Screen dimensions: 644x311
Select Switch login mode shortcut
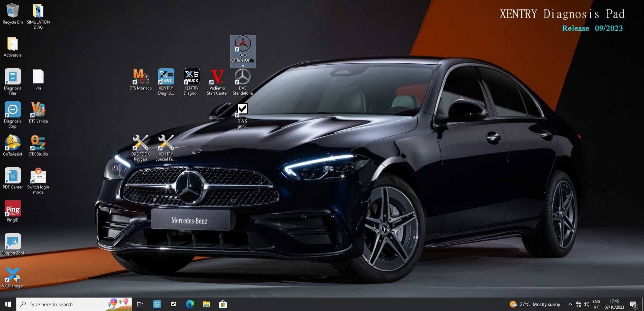(x=38, y=181)
